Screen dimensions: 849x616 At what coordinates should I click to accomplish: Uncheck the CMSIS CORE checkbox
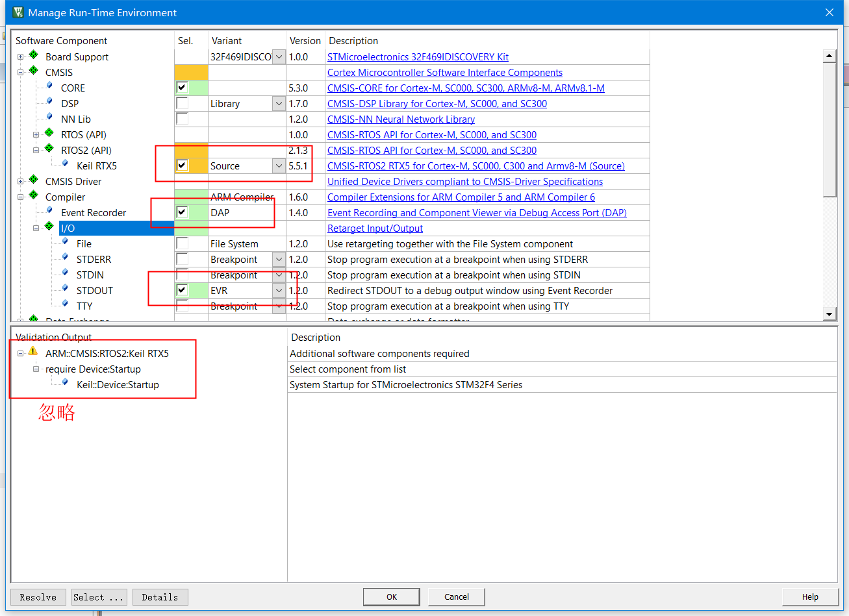coord(182,88)
